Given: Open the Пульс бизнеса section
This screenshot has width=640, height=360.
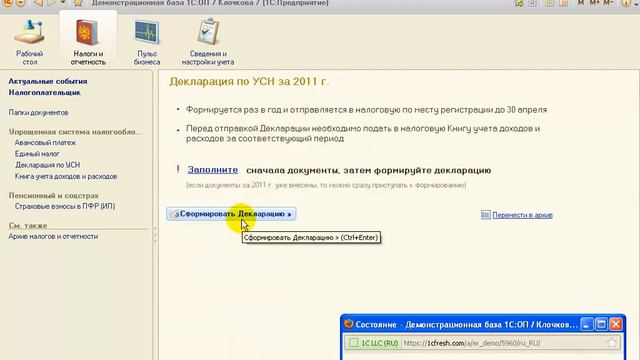Looking at the screenshot, I should pyautogui.click(x=147, y=43).
